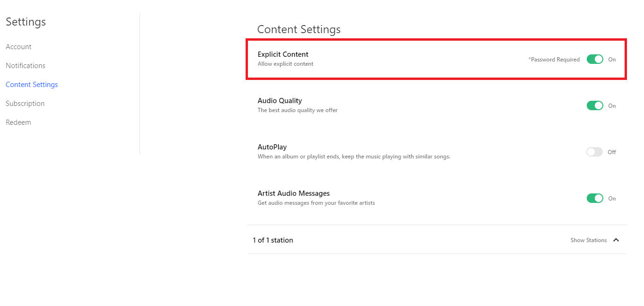Turn off the Explicit Content toggle
This screenshot has width=644, height=306.
pos(595,59)
